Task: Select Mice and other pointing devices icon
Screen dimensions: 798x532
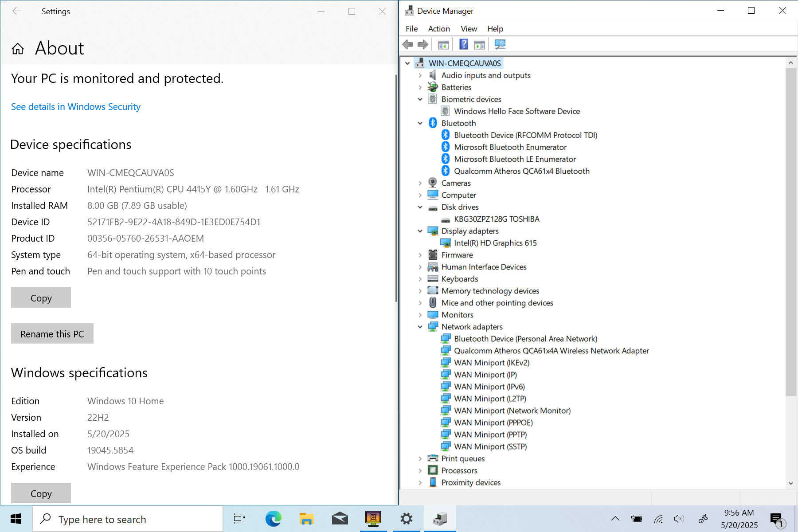Action: click(433, 302)
